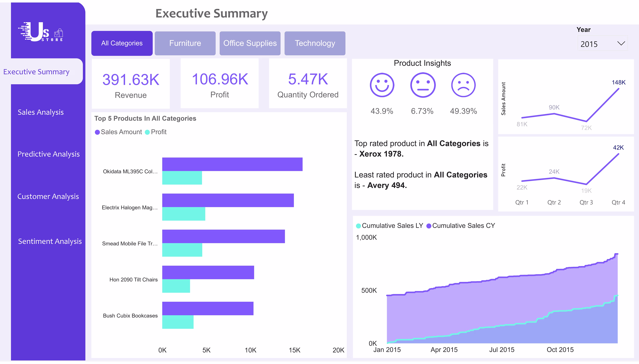639x364 pixels.
Task: Select the Furniture category filter
Action: [185, 43]
